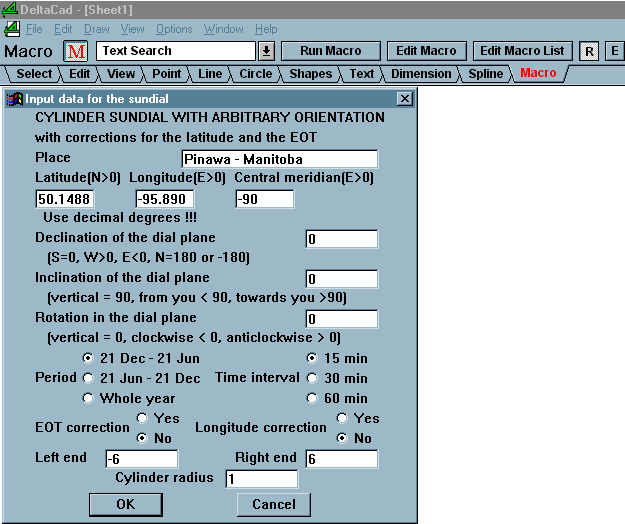Viewport: 625px width, 524px height.
Task: Open the Options menu
Action: click(174, 29)
